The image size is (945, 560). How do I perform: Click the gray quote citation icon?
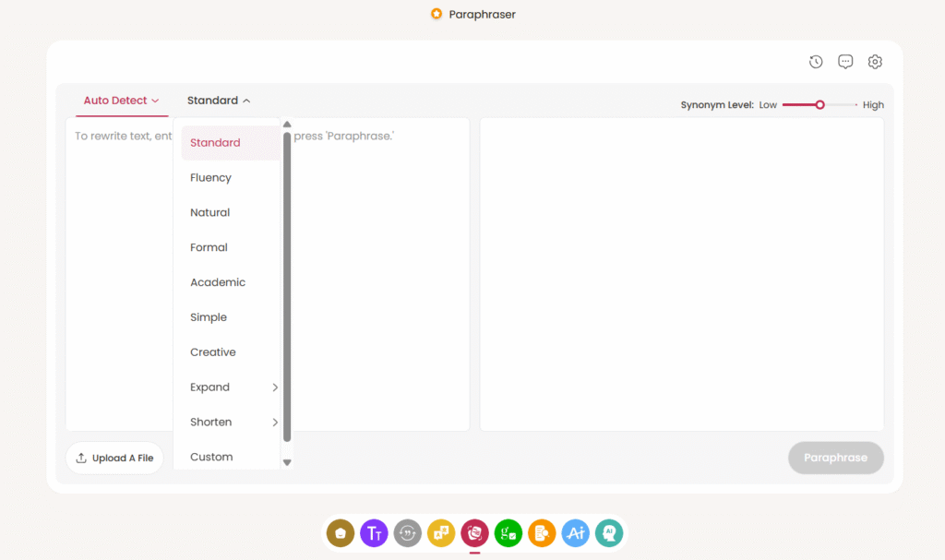(x=407, y=532)
